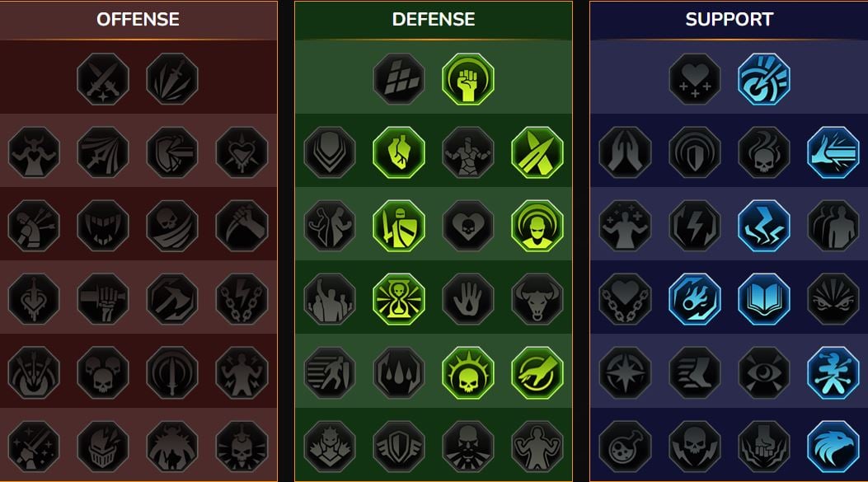
Task: Click the blue open book mastery
Action: click(764, 299)
